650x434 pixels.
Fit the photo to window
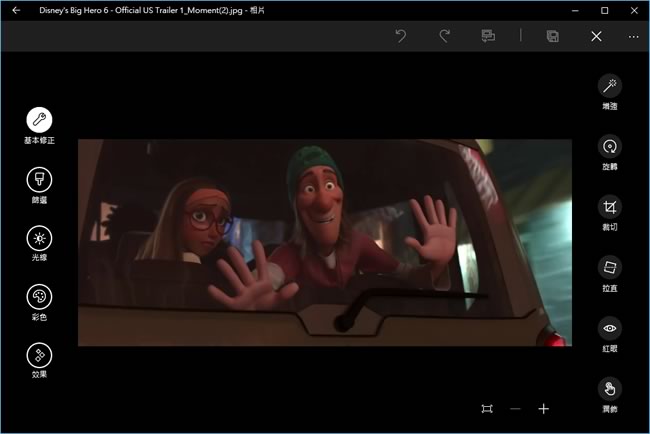coord(487,409)
